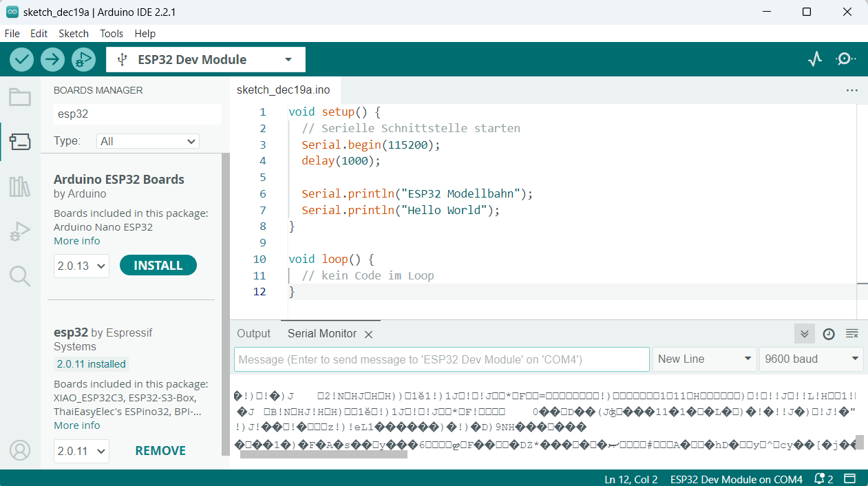
Task: Clear the Serial Monitor output
Action: [851, 334]
